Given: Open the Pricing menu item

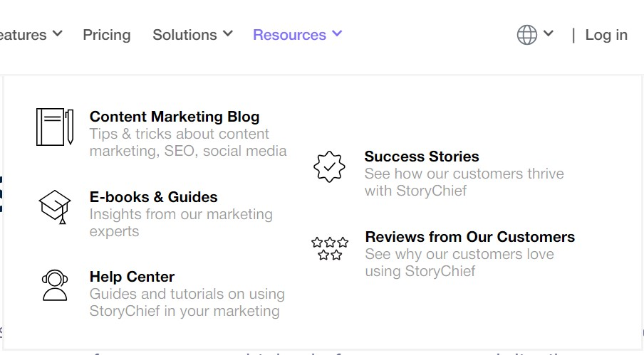Looking at the screenshot, I should [x=106, y=34].
